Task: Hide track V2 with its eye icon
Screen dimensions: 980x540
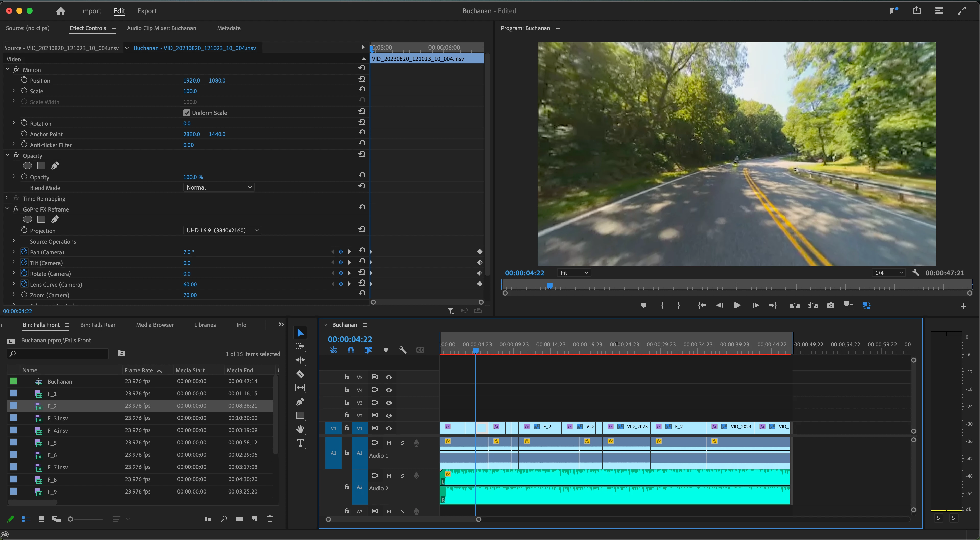Action: [x=388, y=416]
